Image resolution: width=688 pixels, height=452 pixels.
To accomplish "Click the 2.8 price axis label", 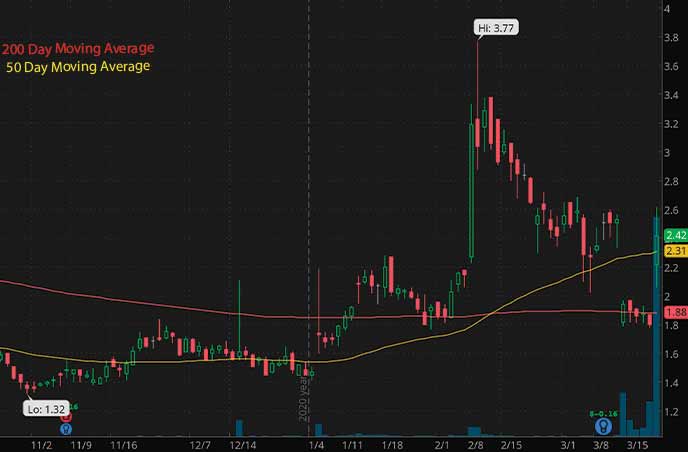I will coord(671,182).
